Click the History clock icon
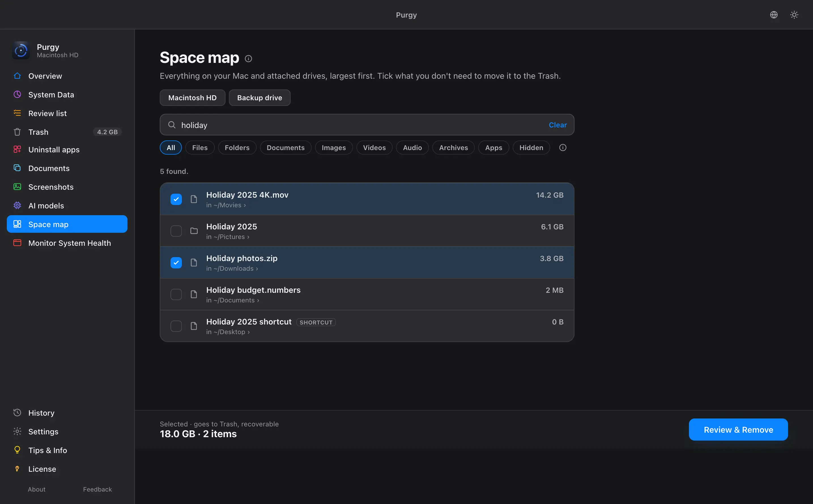This screenshot has height=504, width=813. [x=17, y=413]
